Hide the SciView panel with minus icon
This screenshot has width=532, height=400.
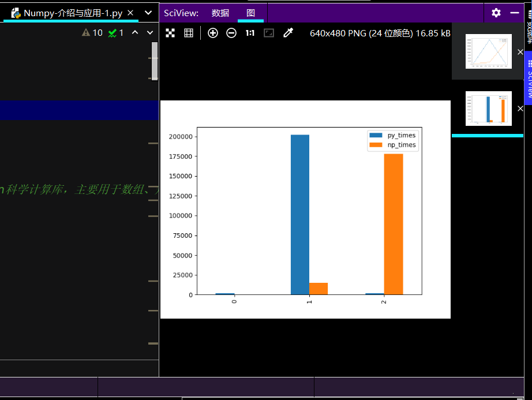coord(515,13)
